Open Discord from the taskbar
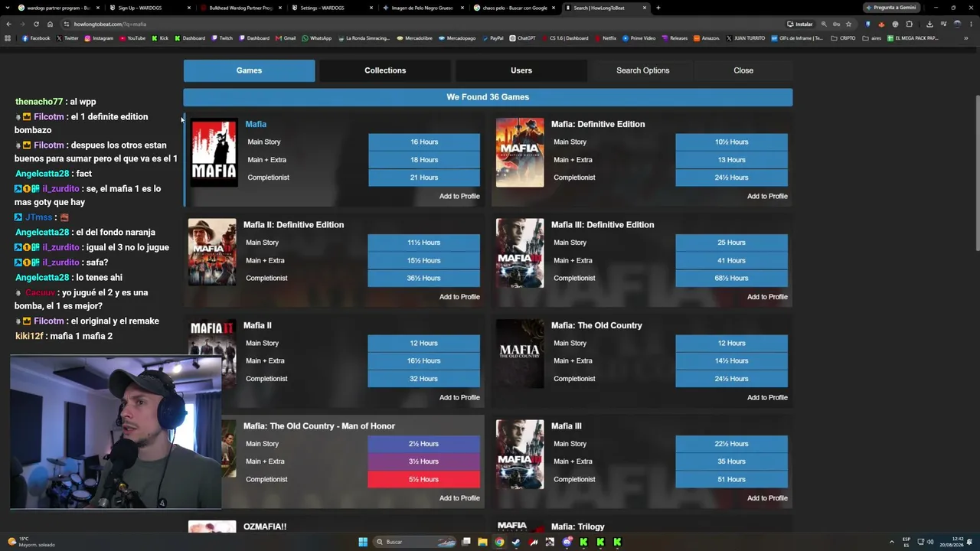The image size is (980, 551). (x=567, y=542)
